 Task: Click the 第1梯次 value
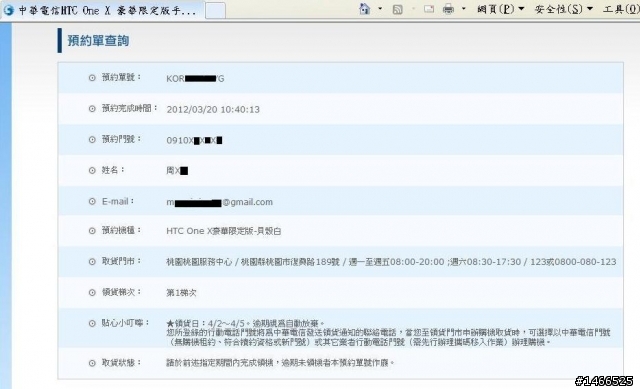click(x=181, y=293)
